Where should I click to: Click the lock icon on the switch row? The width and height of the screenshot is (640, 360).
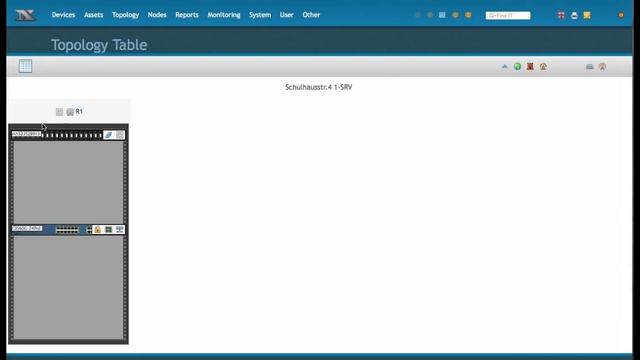click(98, 230)
